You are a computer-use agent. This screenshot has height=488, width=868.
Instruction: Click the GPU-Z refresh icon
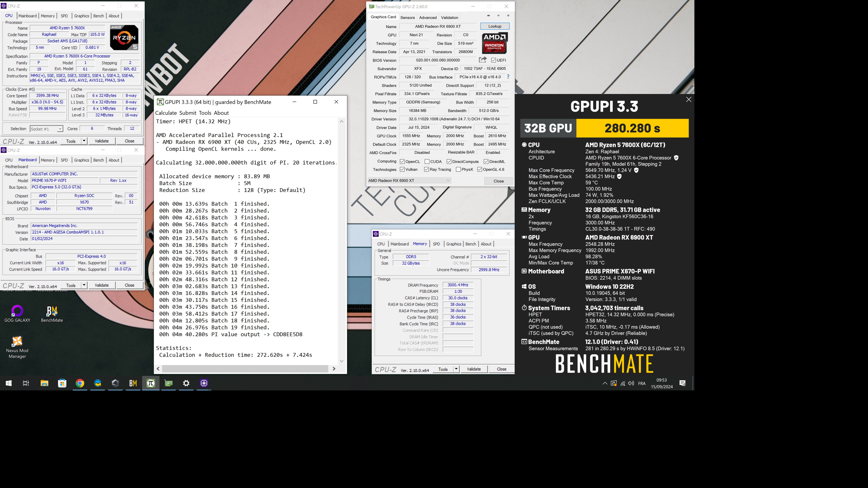point(498,16)
